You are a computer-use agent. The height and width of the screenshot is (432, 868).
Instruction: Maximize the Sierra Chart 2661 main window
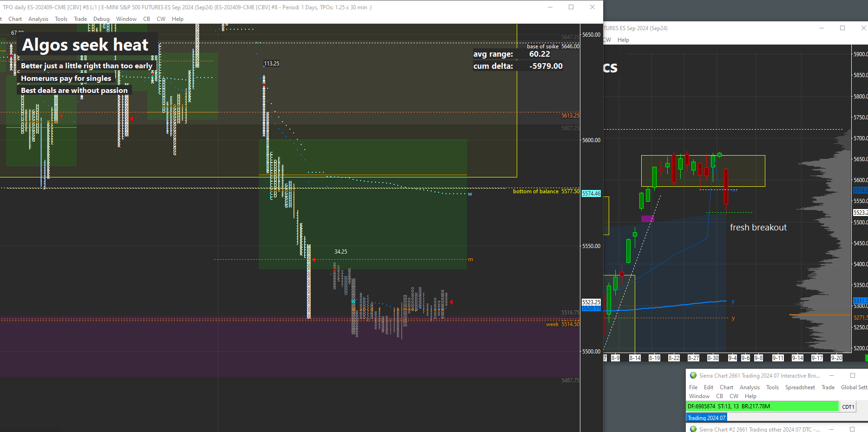[853, 375]
